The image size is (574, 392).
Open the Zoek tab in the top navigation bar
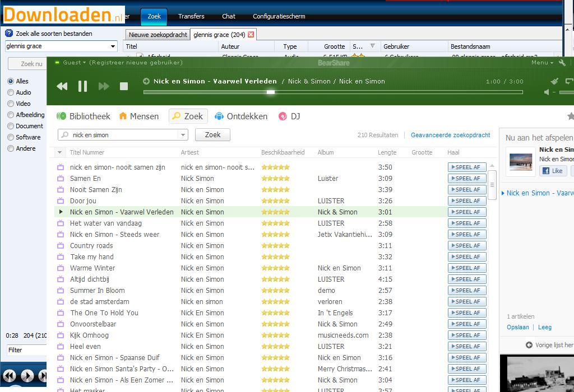click(x=154, y=16)
